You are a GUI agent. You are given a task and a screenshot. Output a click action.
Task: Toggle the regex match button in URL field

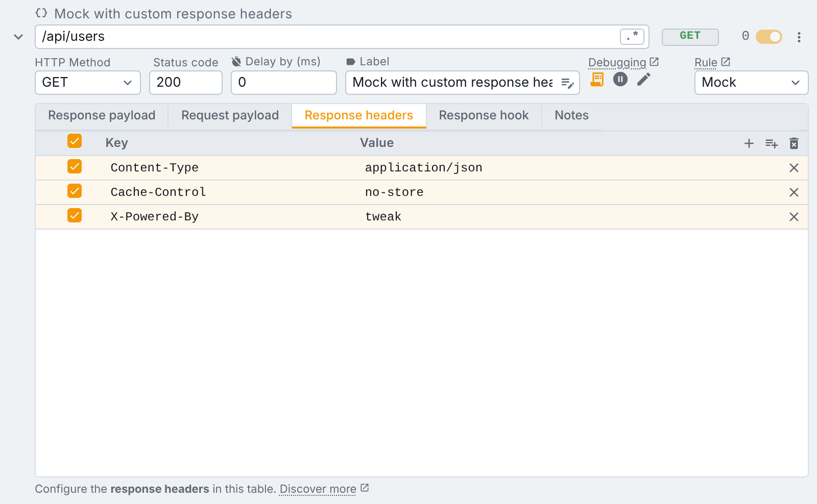click(x=632, y=36)
